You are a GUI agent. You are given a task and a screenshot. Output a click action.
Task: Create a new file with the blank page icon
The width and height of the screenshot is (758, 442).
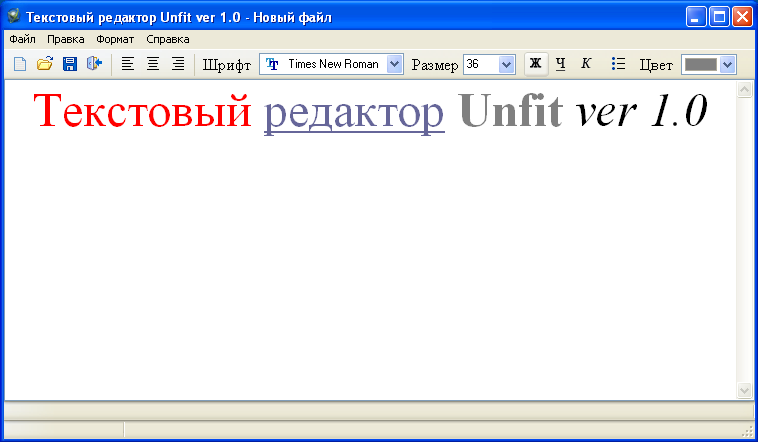(x=20, y=64)
